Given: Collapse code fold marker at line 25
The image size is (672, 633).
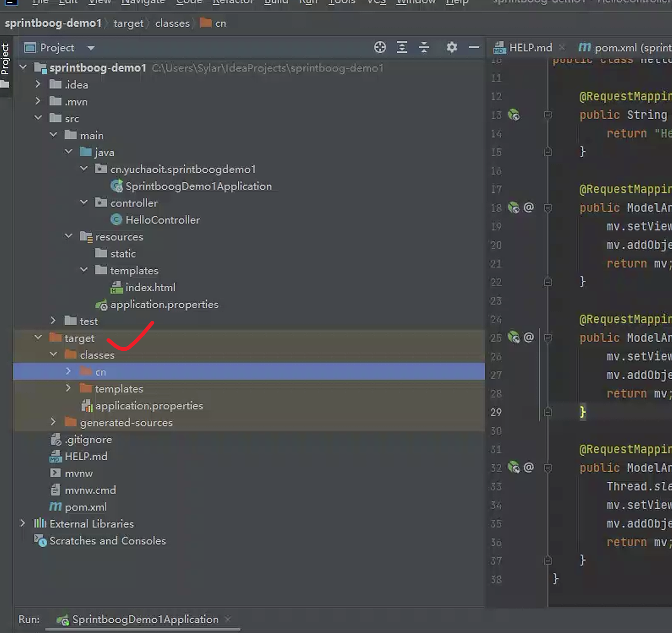Looking at the screenshot, I should click(547, 338).
